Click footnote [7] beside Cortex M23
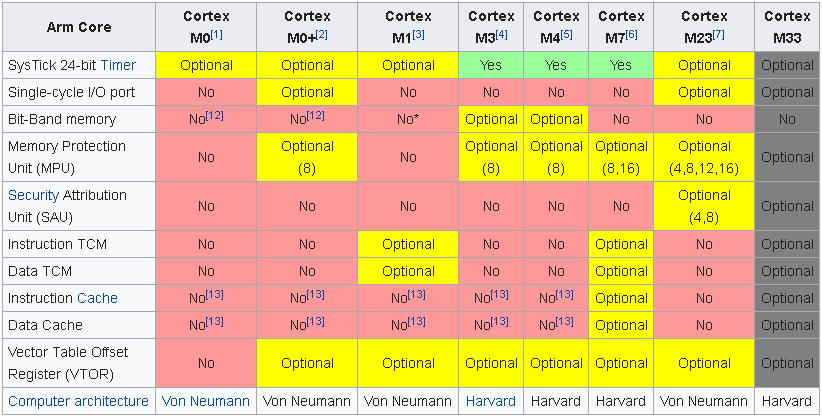 (x=718, y=35)
